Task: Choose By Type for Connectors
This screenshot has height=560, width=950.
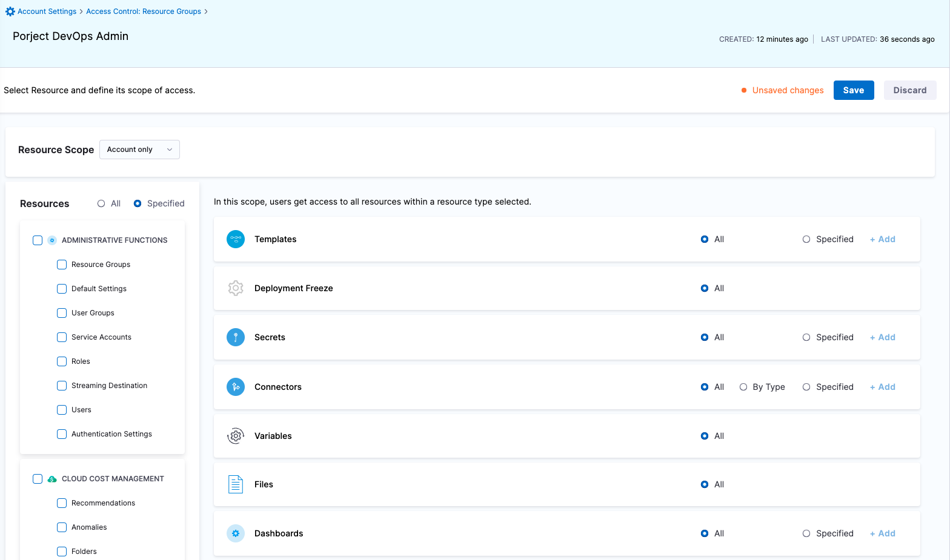Action: pyautogui.click(x=743, y=387)
